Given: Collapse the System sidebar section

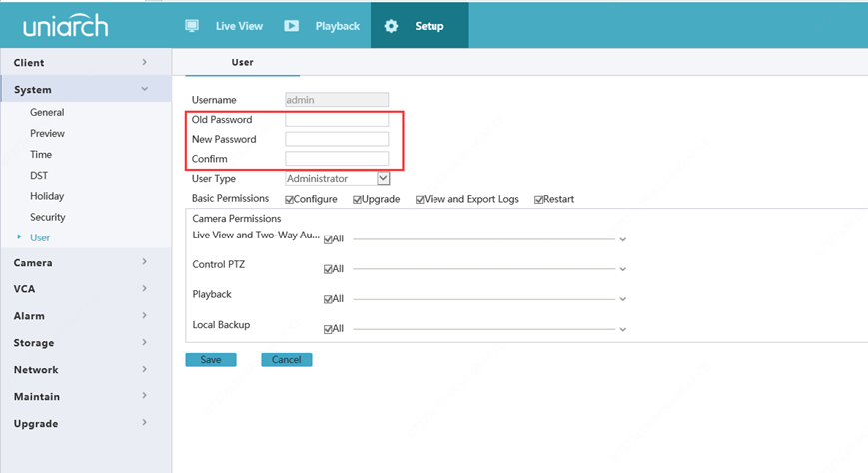Looking at the screenshot, I should (x=144, y=89).
